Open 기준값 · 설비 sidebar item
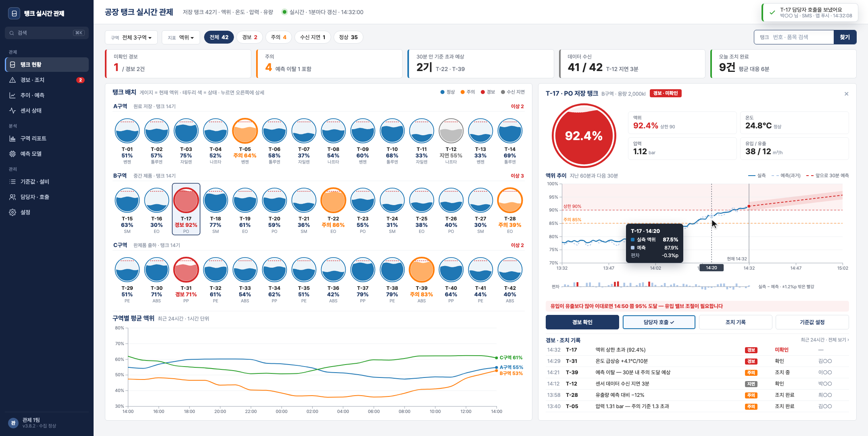The height and width of the screenshot is (436, 868). click(x=47, y=182)
